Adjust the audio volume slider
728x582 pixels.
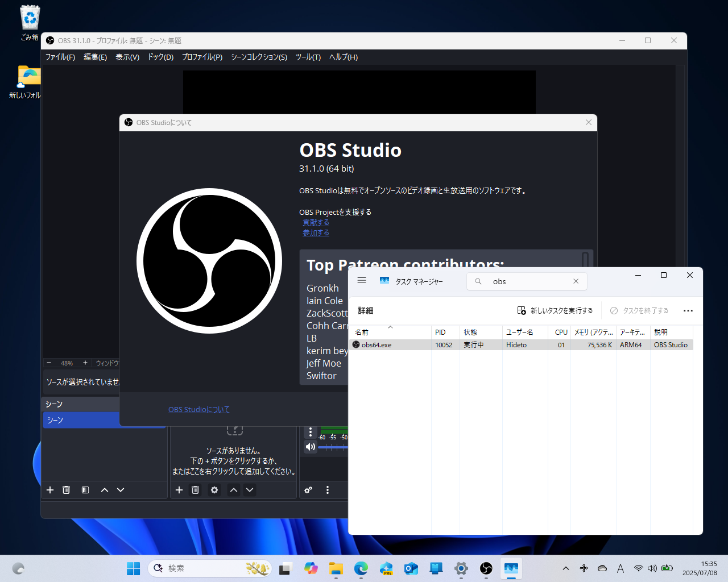click(x=336, y=447)
